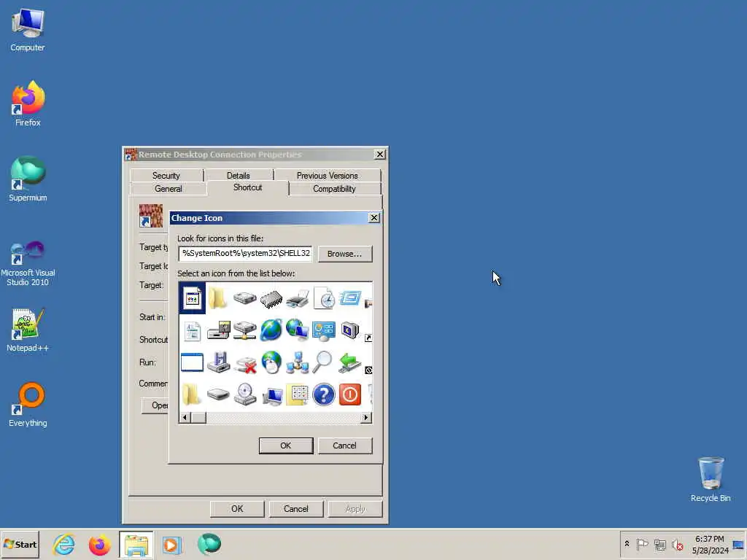Switch to the General tab
The height and width of the screenshot is (560, 747).
pyautogui.click(x=169, y=189)
